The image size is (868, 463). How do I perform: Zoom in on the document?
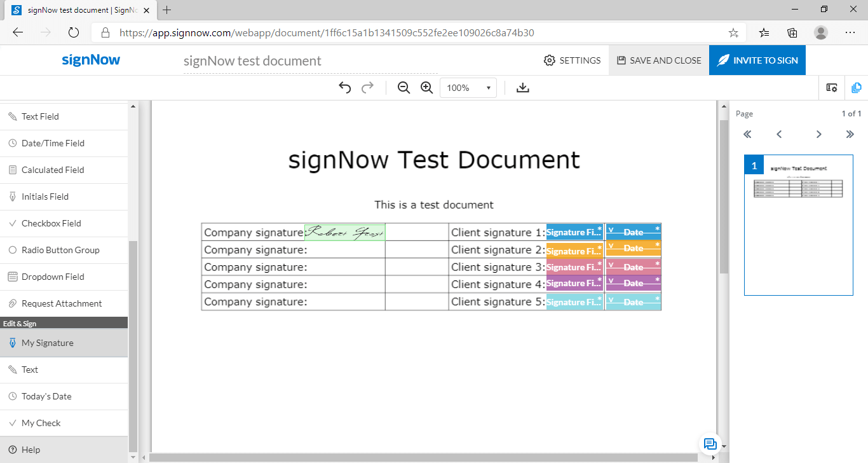[426, 87]
